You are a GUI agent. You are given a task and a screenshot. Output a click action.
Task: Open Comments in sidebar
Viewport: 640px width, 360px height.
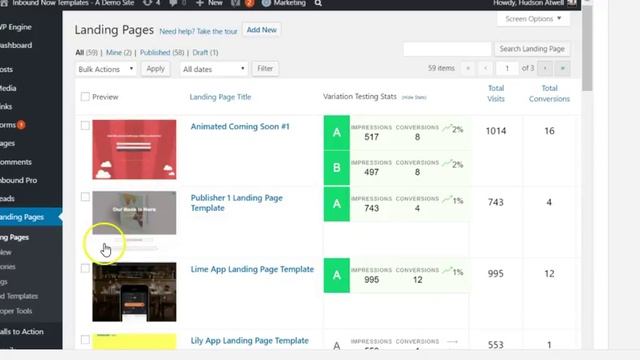pyautogui.click(x=16, y=162)
